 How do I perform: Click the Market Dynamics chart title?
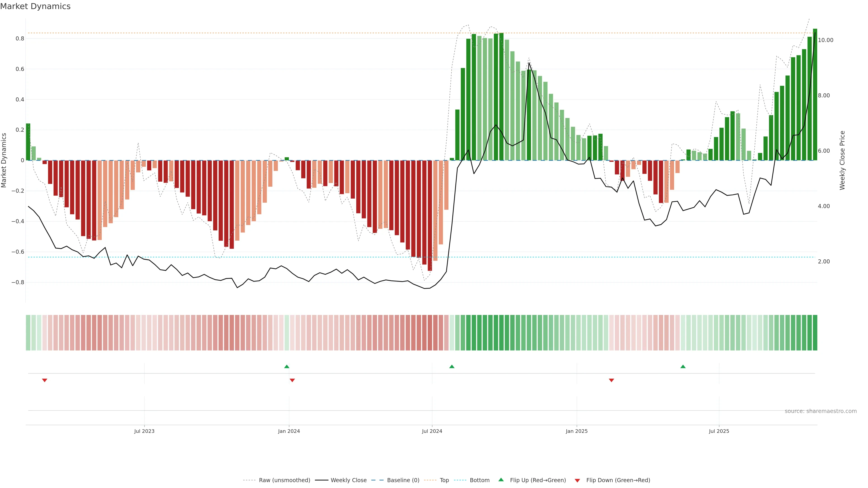(x=35, y=6)
